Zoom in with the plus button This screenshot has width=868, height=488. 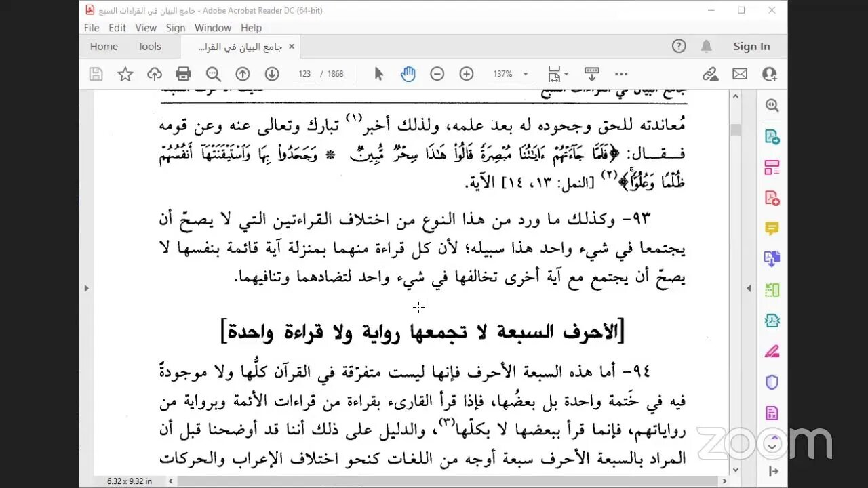pos(467,74)
